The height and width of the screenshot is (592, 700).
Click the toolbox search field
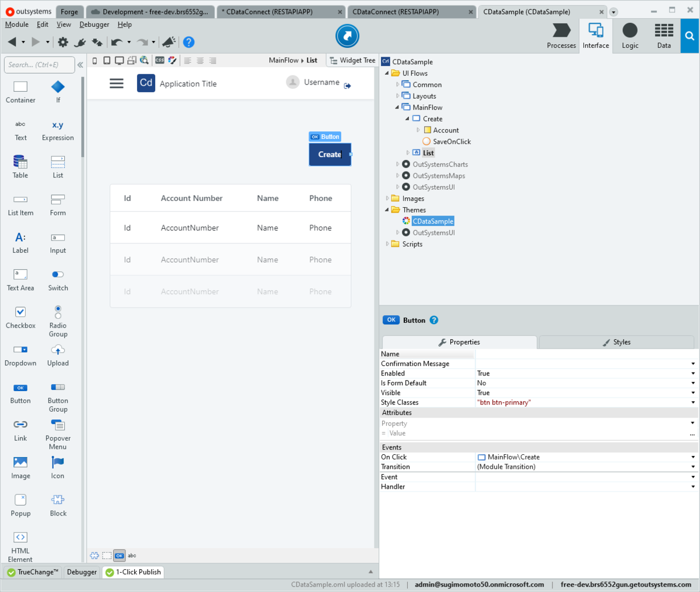(x=39, y=65)
